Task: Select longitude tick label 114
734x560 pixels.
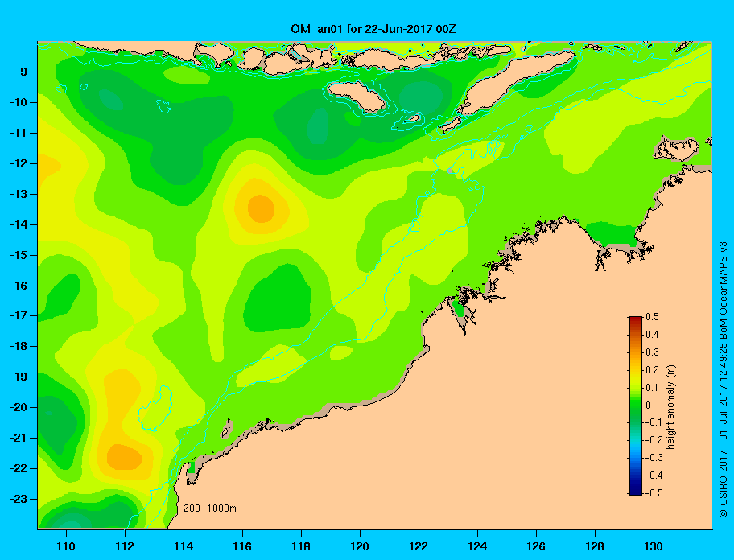Action: (183, 546)
